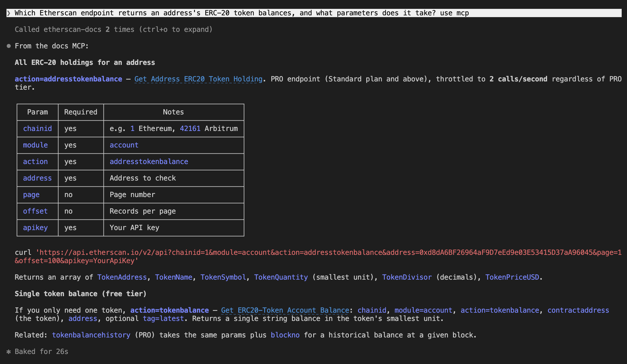627x364 pixels.
Task: Click 'Single token balance (free tier)' heading
Action: pos(81,294)
